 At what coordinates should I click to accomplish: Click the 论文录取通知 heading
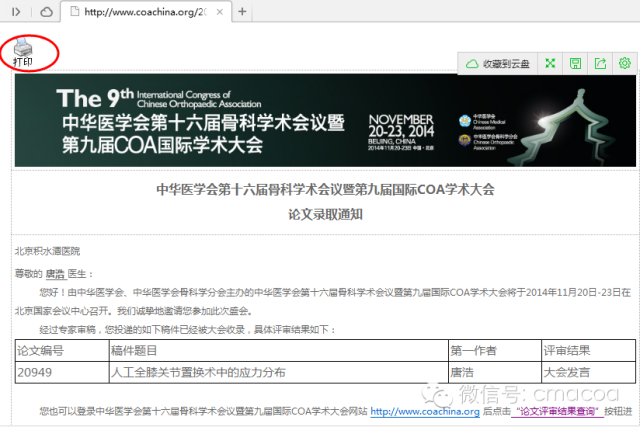click(x=324, y=214)
